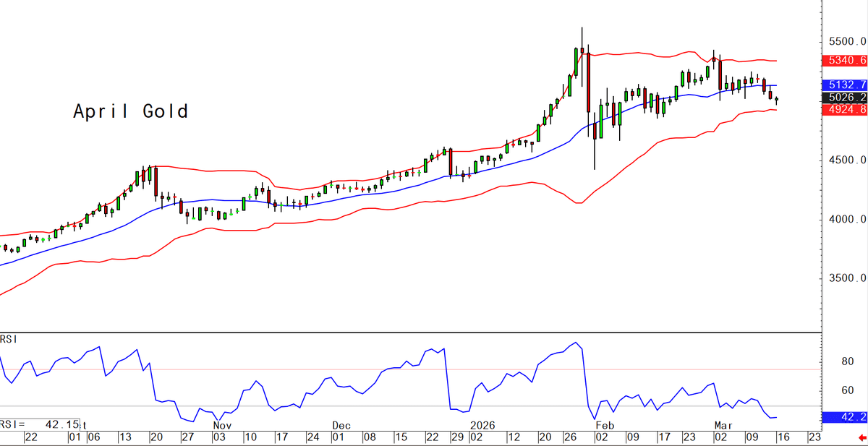This screenshot has width=868, height=446.
Task: Select the 27 date tick label
Action: (189, 438)
